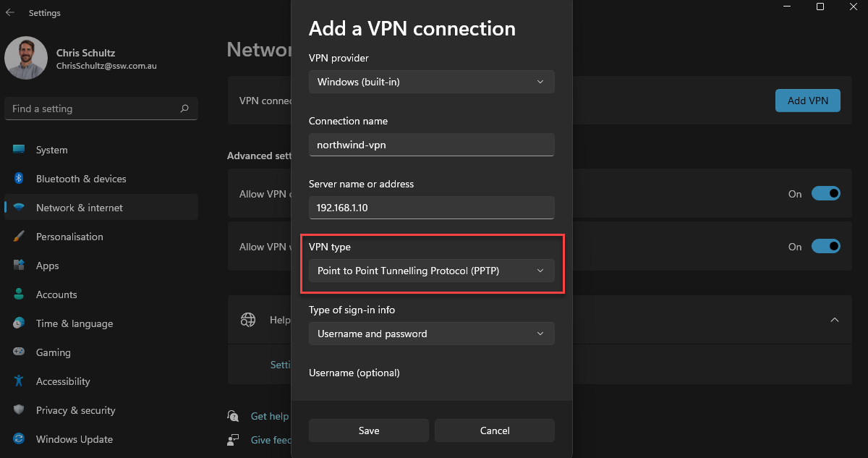Image resolution: width=868 pixels, height=458 pixels.
Task: Select the Personalisation paintbrush icon
Action: [20, 237]
